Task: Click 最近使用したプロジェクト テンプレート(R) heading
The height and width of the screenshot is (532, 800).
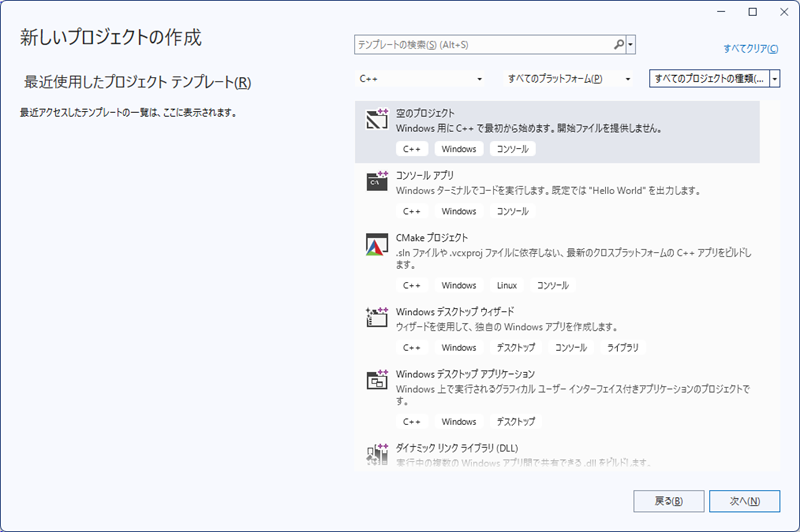Action: click(x=137, y=83)
